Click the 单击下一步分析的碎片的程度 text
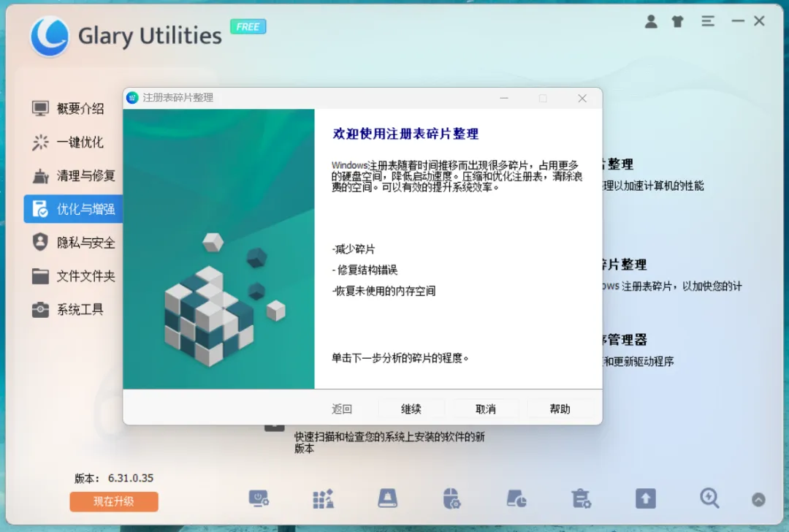 pyautogui.click(x=400, y=358)
